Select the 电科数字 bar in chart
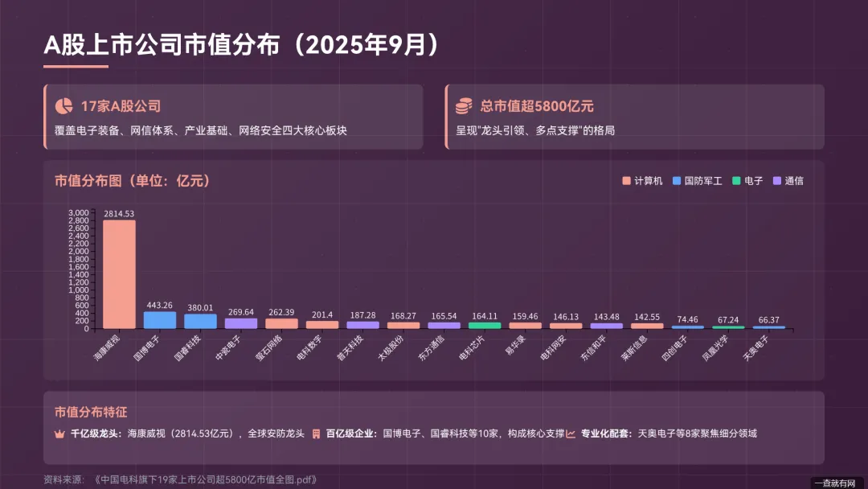The width and height of the screenshot is (868, 489). click(x=322, y=325)
